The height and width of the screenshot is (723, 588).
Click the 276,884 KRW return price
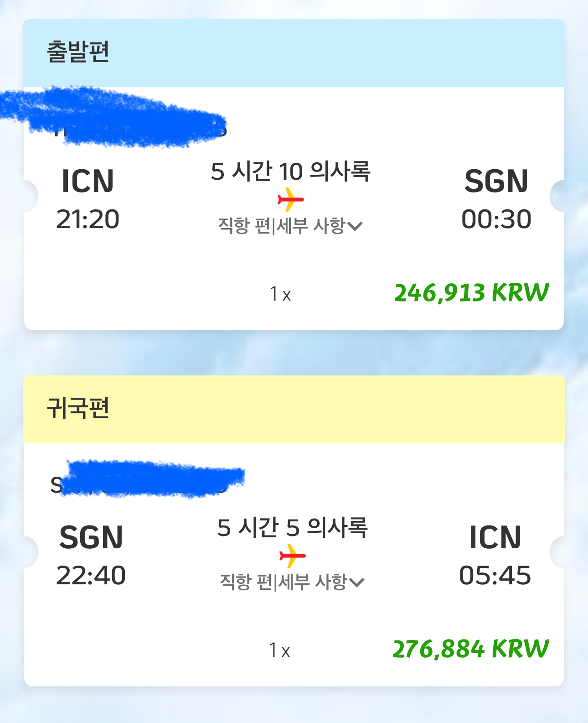[x=470, y=649]
